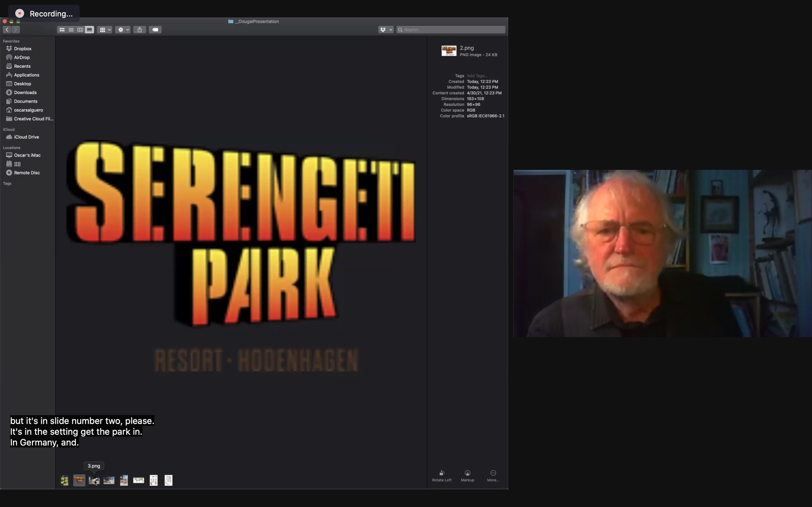
Task: Click the Recording indicator button
Action: tap(44, 14)
